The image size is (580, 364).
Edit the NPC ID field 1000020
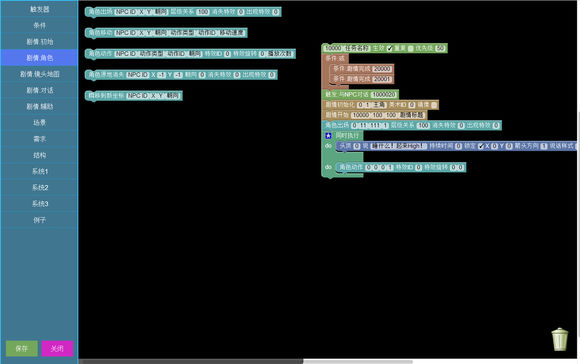384,95
